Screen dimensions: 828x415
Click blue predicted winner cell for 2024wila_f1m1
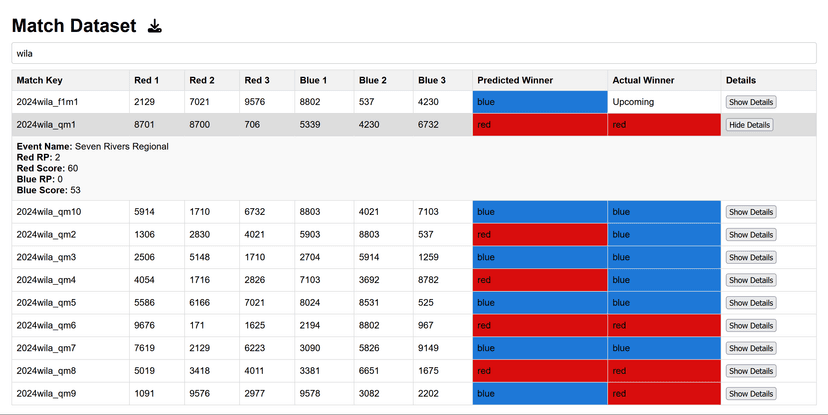pos(539,102)
